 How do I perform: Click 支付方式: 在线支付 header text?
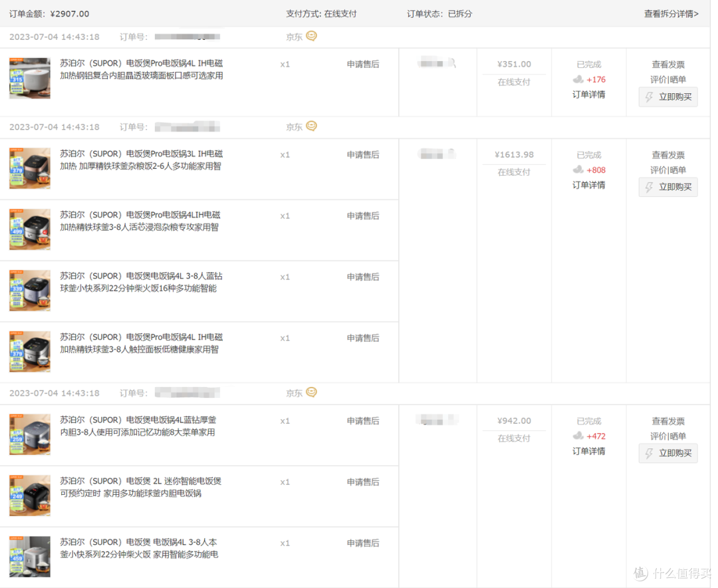point(321,14)
